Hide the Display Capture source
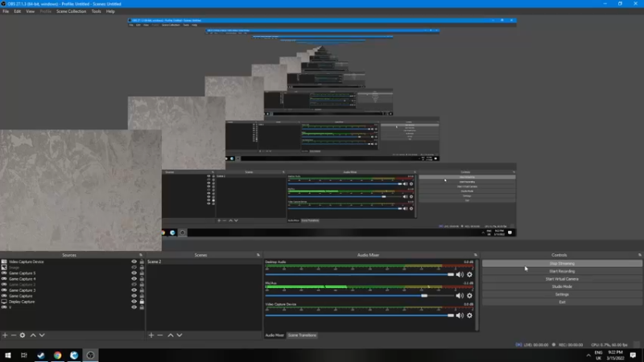 pyautogui.click(x=134, y=302)
